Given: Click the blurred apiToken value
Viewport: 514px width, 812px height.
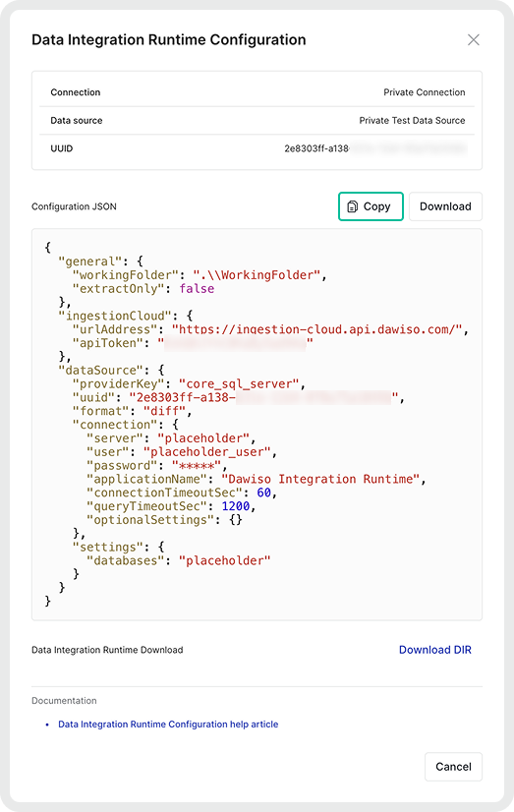Looking at the screenshot, I should 236,343.
